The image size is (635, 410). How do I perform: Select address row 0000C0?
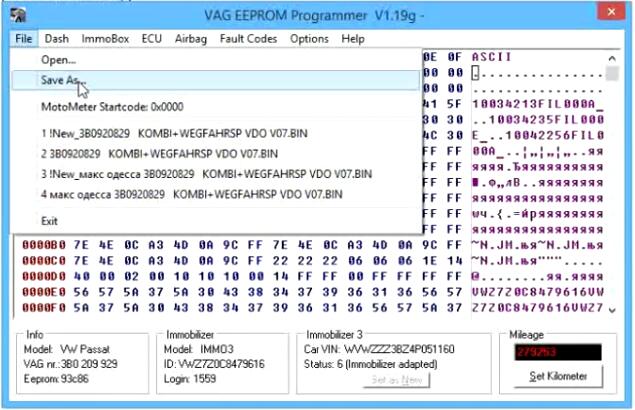pyautogui.click(x=44, y=261)
